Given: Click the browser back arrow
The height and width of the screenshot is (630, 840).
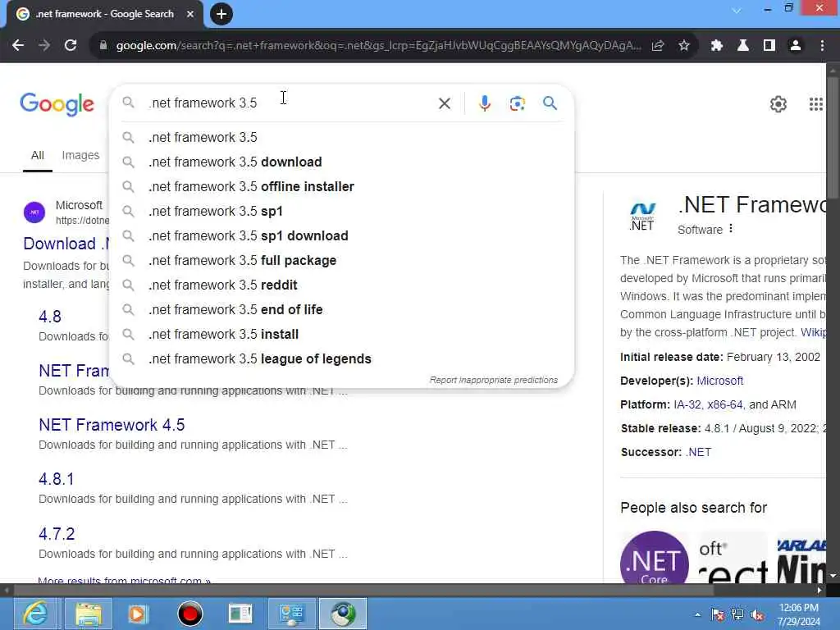Looking at the screenshot, I should pos(18,46).
